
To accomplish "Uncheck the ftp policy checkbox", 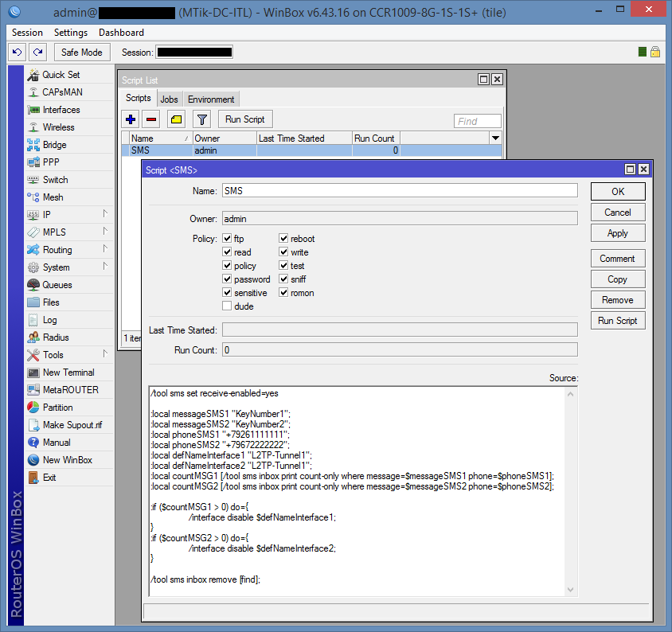I will 228,239.
